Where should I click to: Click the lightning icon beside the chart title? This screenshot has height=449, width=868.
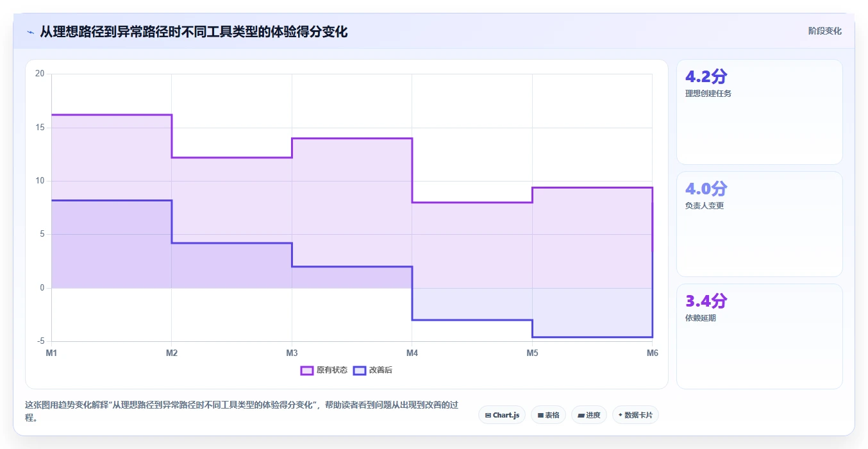[x=30, y=31]
